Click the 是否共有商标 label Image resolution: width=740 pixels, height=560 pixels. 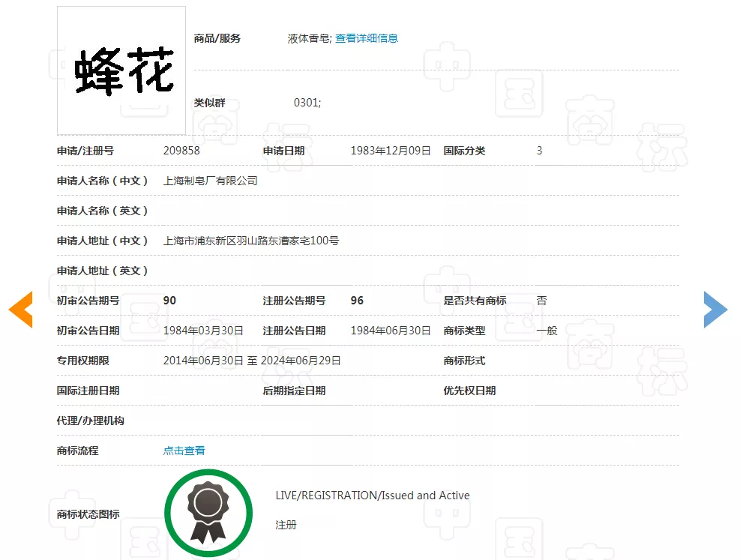click(475, 301)
